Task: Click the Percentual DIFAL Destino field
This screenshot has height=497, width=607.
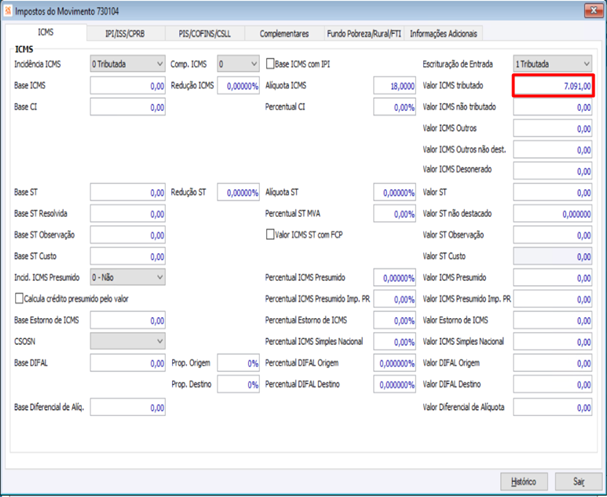Action: [x=394, y=384]
